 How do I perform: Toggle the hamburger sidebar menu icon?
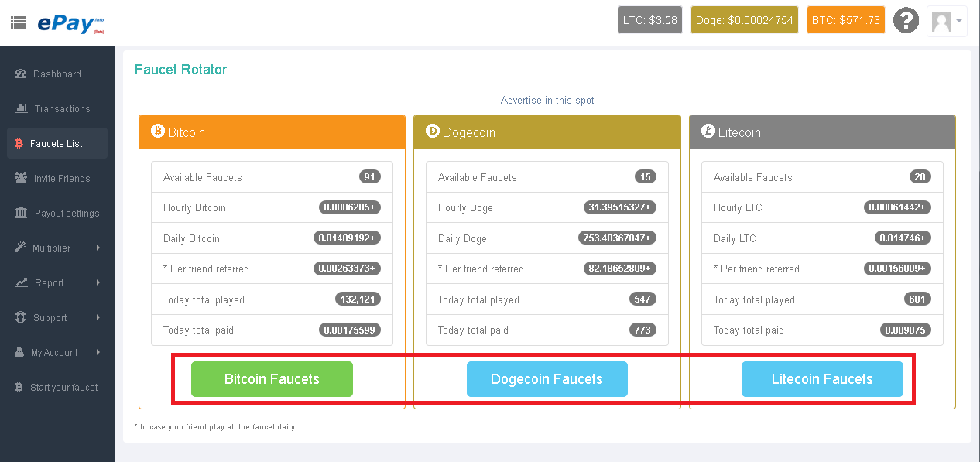coord(19,22)
